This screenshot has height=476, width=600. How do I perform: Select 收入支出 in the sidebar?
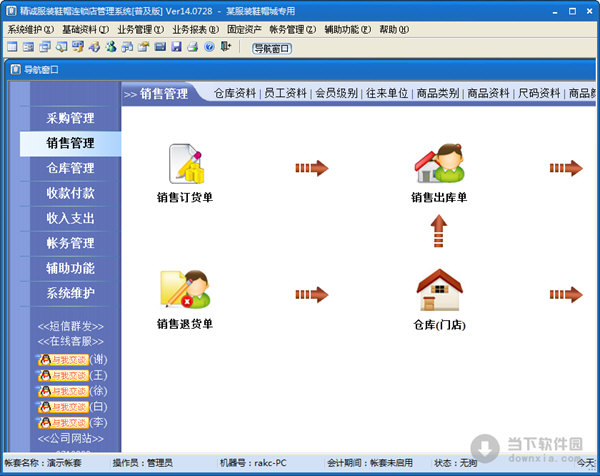pos(70,218)
